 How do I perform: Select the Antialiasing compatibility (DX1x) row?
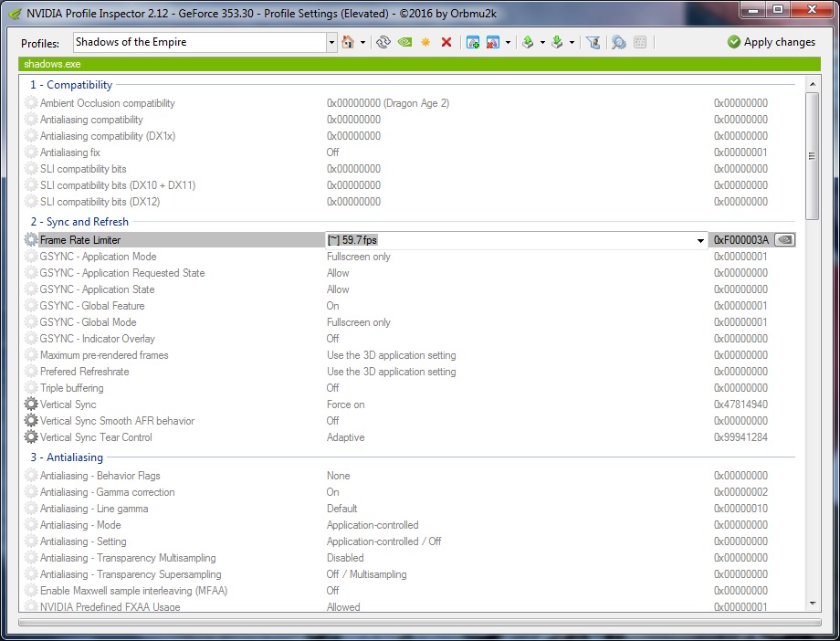410,136
